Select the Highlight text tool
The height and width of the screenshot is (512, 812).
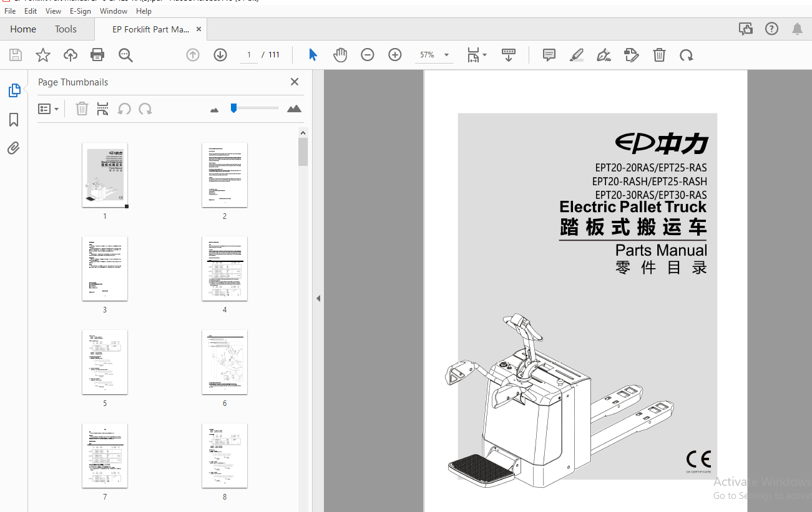point(577,55)
